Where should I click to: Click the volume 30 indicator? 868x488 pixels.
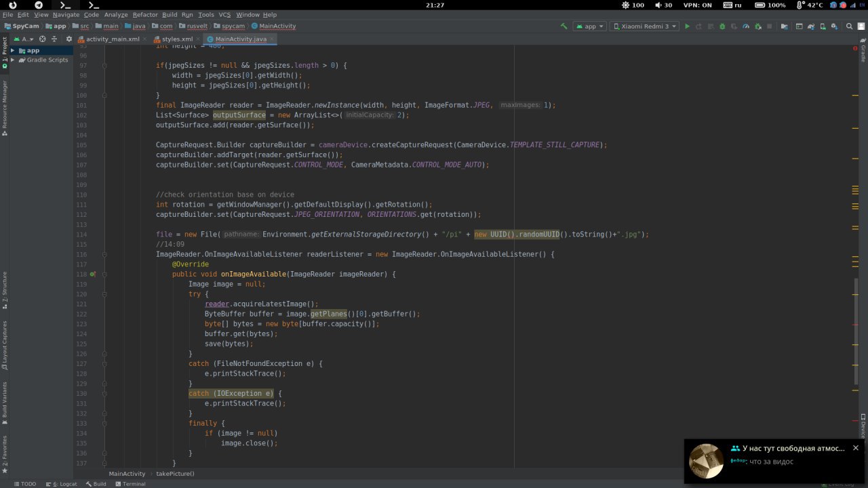click(663, 5)
